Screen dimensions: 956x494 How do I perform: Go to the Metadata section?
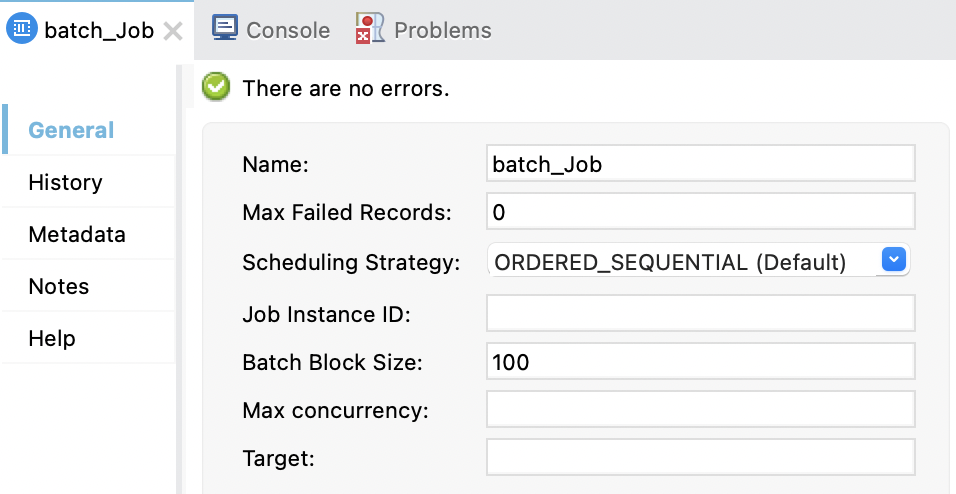pos(77,235)
